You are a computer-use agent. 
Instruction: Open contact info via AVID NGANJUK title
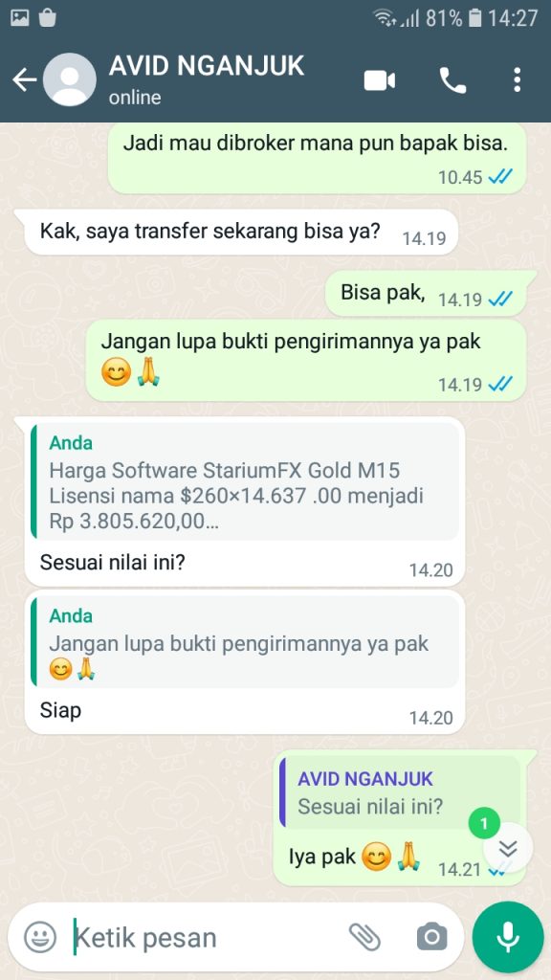tap(207, 65)
